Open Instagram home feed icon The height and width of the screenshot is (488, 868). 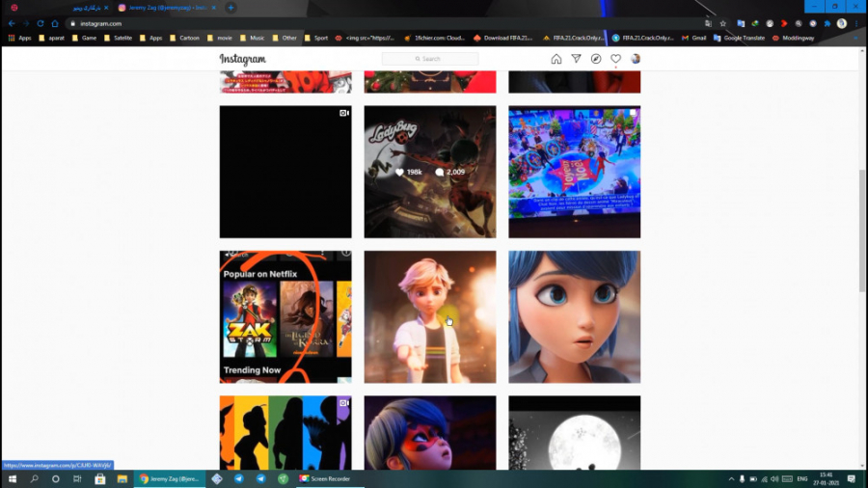(x=556, y=59)
